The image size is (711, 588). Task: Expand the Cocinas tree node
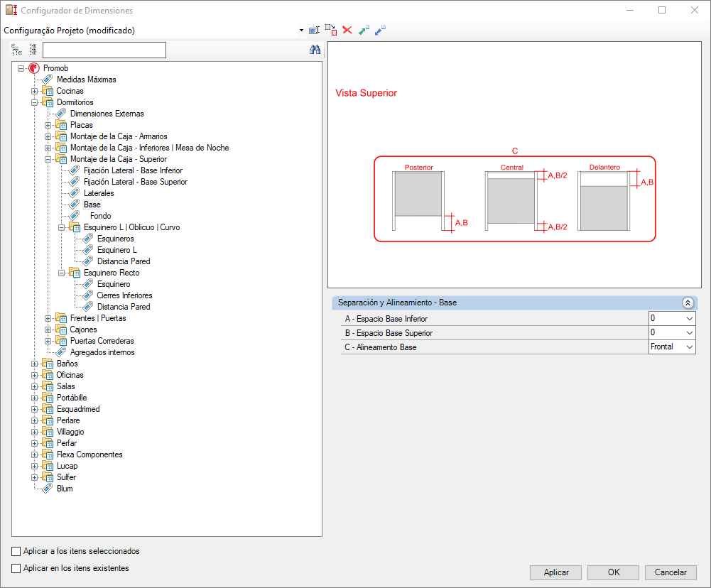[x=35, y=91]
